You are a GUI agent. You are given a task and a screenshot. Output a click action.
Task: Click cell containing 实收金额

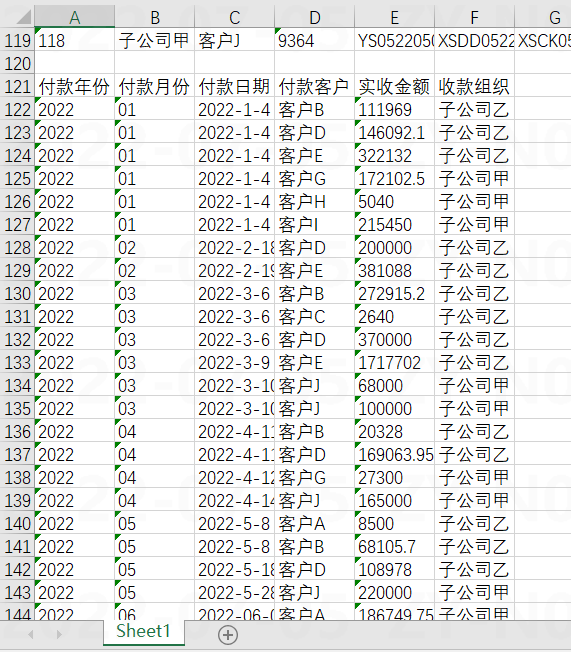pos(394,86)
